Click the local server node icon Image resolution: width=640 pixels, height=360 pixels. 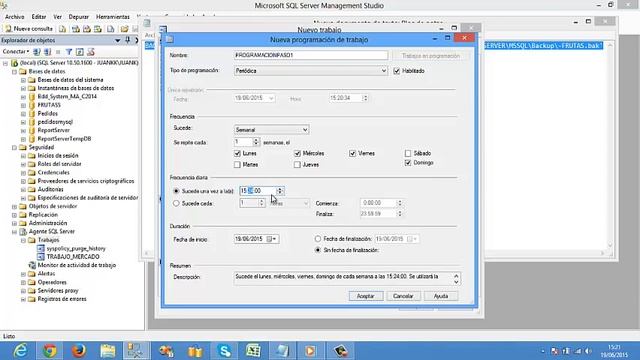pos(15,63)
